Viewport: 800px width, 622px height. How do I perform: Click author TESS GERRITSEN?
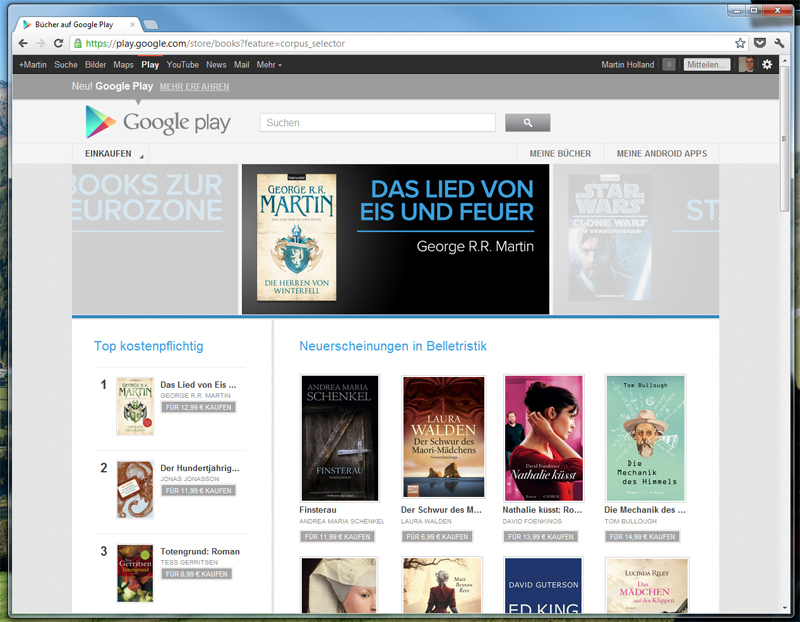tap(189, 562)
